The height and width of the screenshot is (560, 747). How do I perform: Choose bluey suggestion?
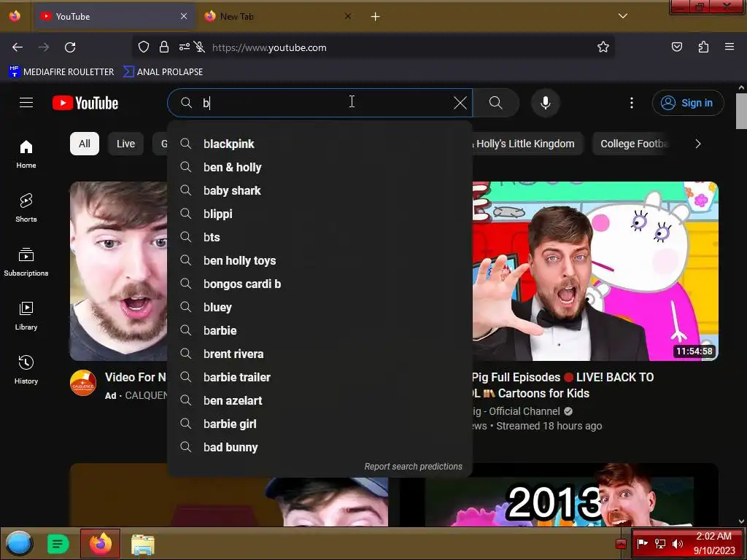click(320, 307)
